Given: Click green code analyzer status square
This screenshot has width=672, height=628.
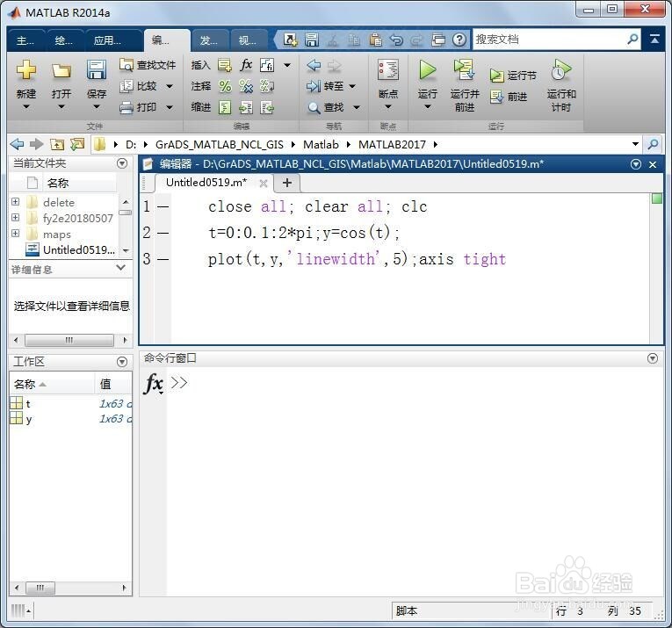Looking at the screenshot, I should pyautogui.click(x=656, y=199).
